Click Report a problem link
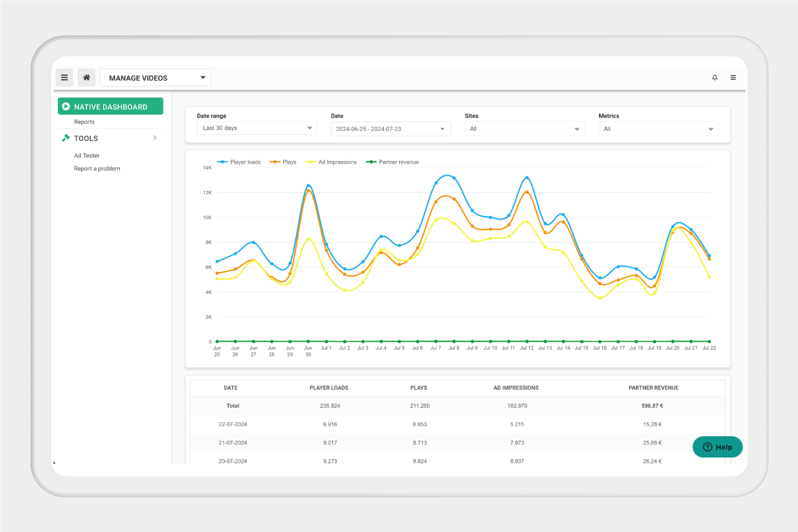The height and width of the screenshot is (532, 798). pyautogui.click(x=97, y=169)
